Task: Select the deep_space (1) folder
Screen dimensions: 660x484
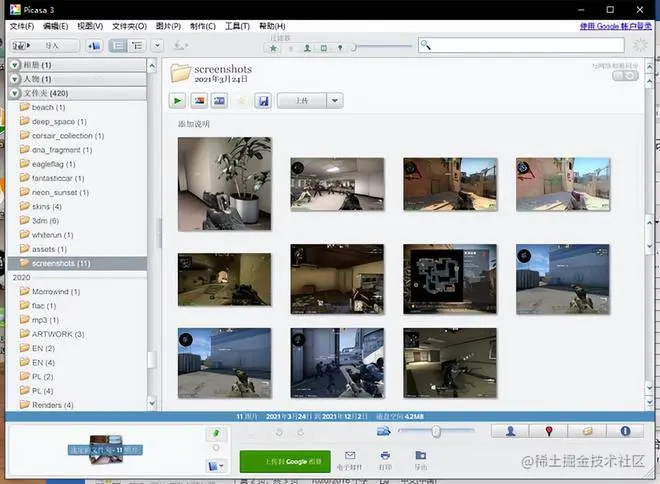Action: click(x=59, y=122)
